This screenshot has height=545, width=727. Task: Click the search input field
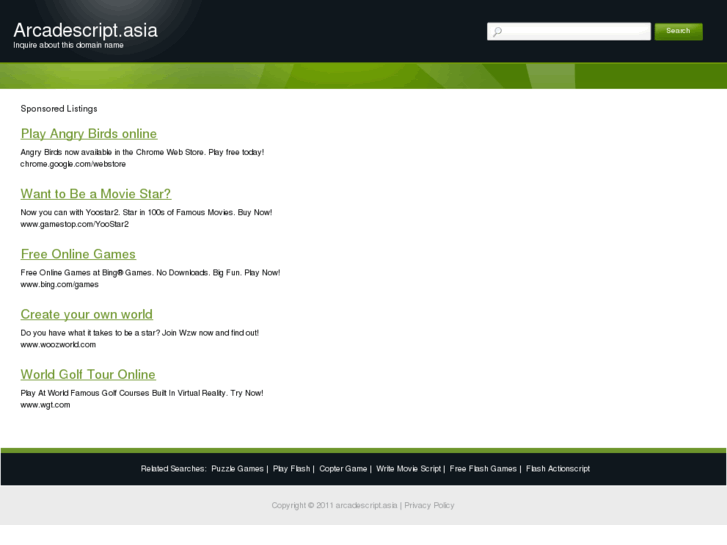pos(569,32)
